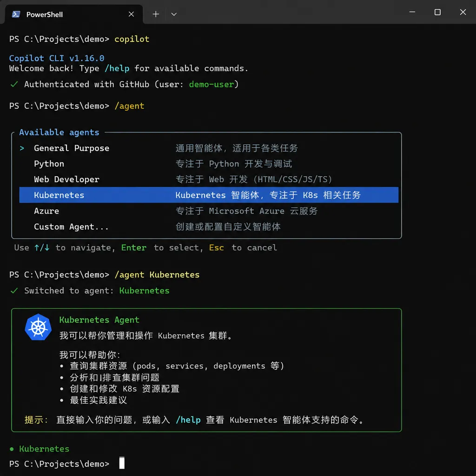Screen dimensions: 476x476
Task: Click the PowerShell tab icon
Action: pos(16,14)
